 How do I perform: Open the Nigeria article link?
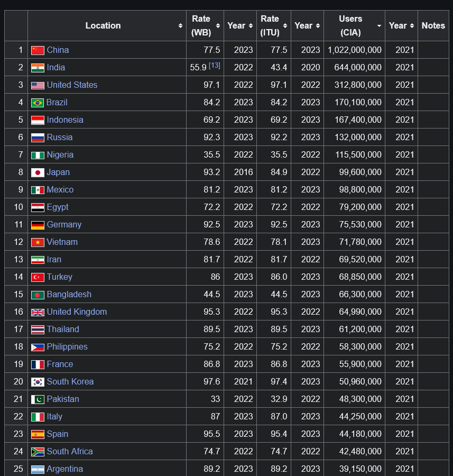60,155
